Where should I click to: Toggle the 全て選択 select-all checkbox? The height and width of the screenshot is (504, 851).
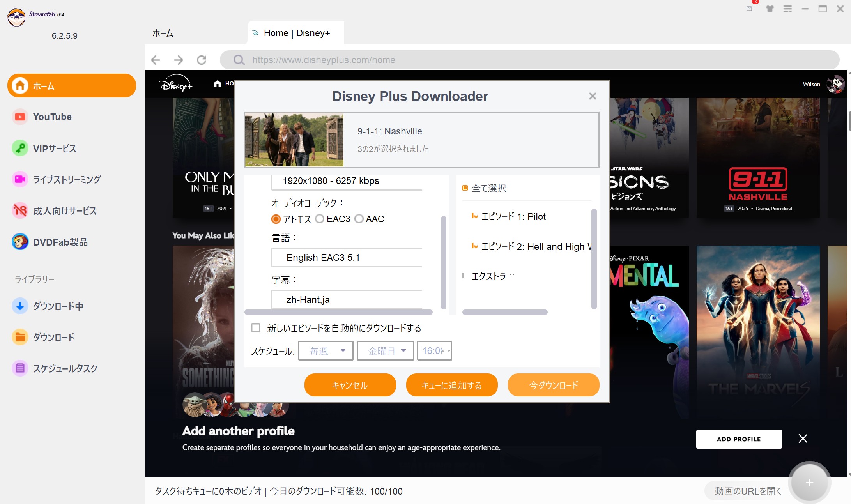click(465, 188)
